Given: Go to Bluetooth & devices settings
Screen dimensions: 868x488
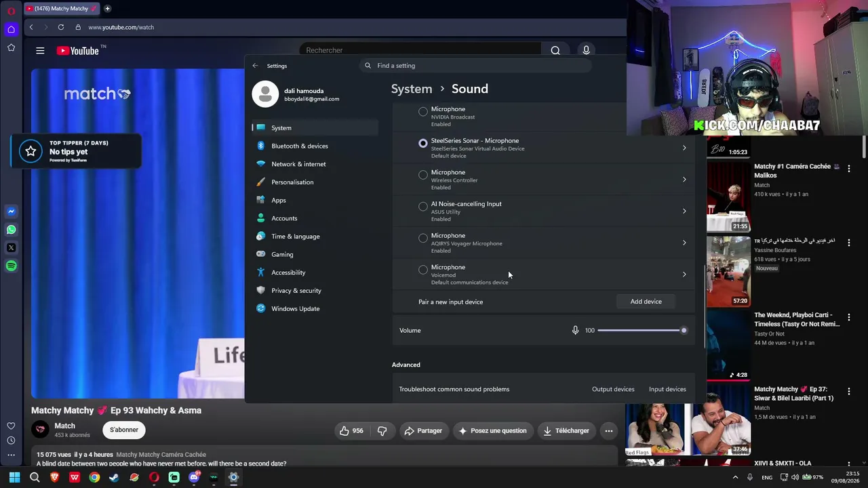Looking at the screenshot, I should click(315, 146).
